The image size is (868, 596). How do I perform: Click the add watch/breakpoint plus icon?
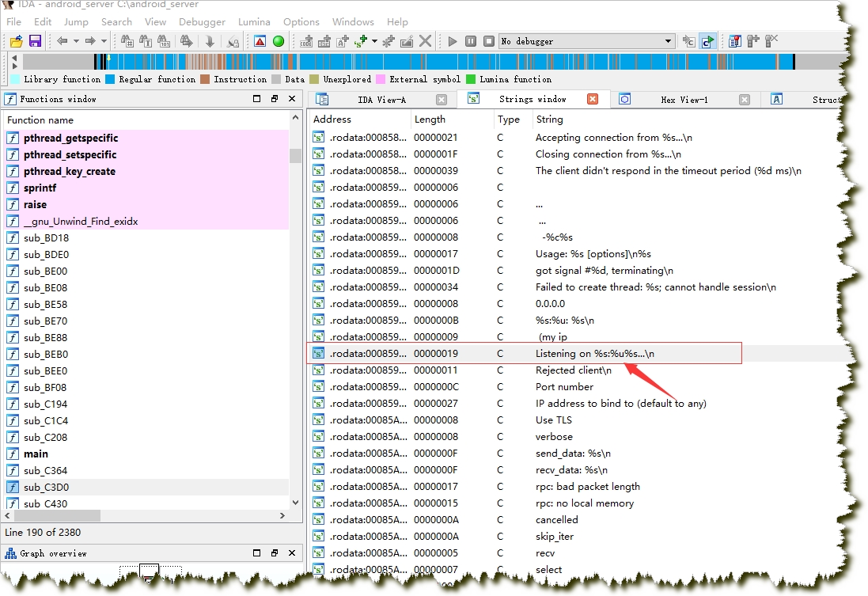(x=752, y=41)
